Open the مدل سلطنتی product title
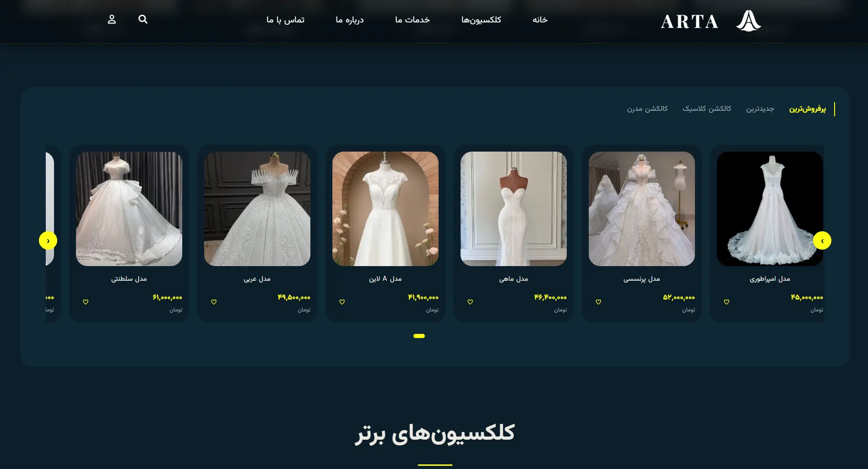868x469 pixels. [x=129, y=279]
